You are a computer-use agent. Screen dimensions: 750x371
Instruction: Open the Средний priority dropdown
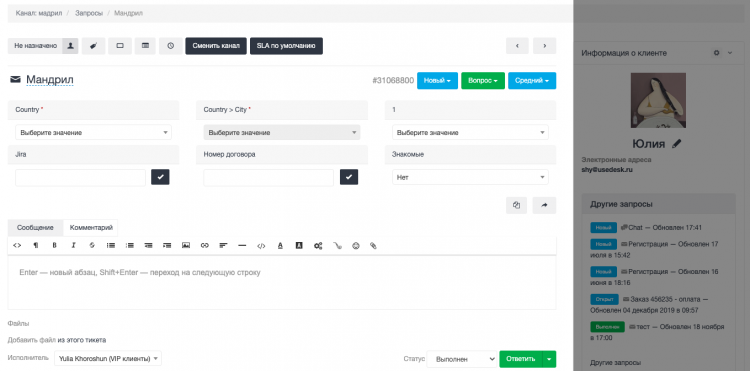[x=532, y=81]
